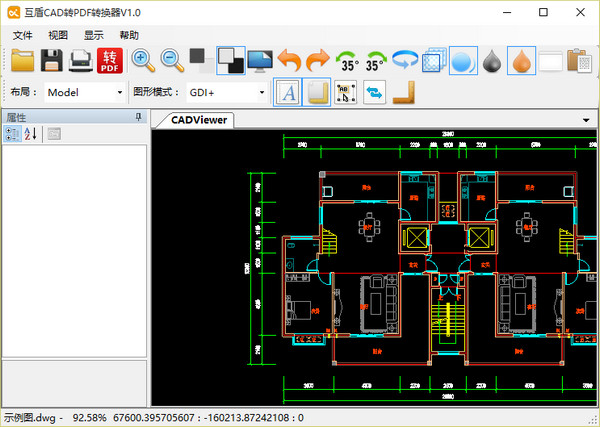
Task: Open the 帮助 menu
Action: [x=129, y=35]
